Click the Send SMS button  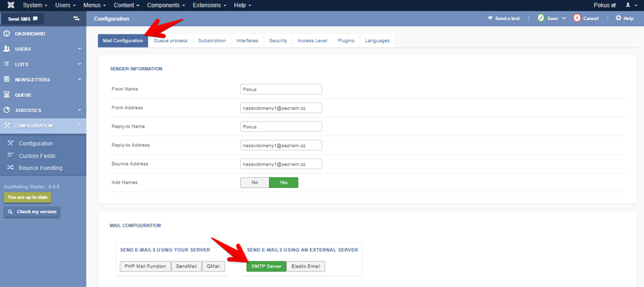pyautogui.click(x=23, y=19)
